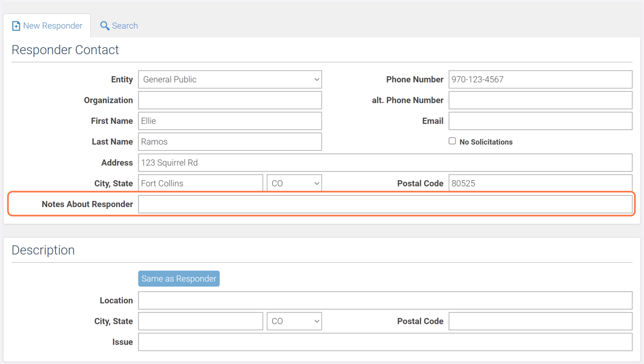Focus the Organization input field

[x=230, y=100]
